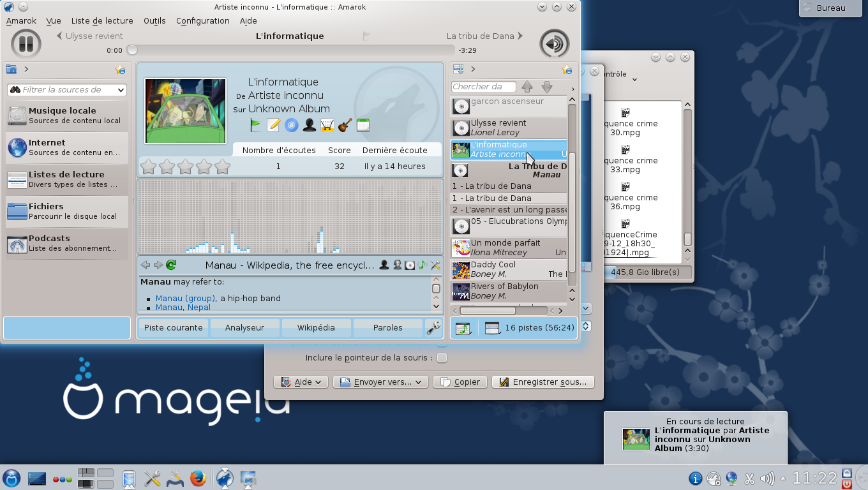Open the playlist layout menu beside 16 pistes
This screenshot has width=868, height=490.
493,328
